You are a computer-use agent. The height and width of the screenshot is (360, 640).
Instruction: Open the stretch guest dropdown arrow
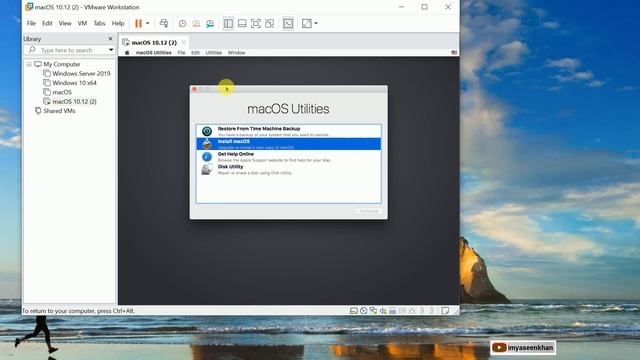coord(316,23)
